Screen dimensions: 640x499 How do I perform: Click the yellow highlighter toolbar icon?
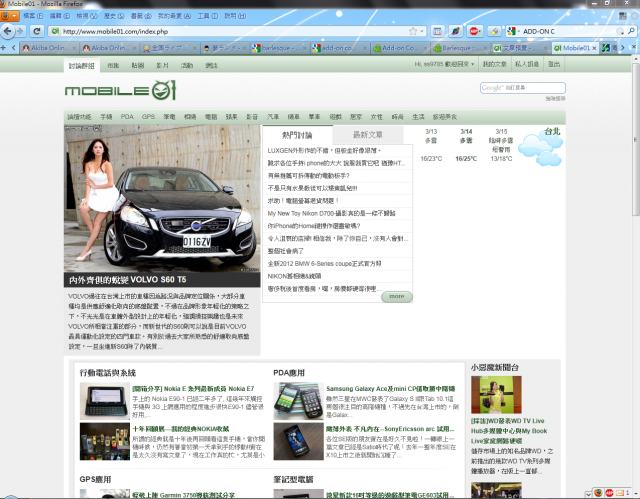pyautogui.click(x=494, y=31)
